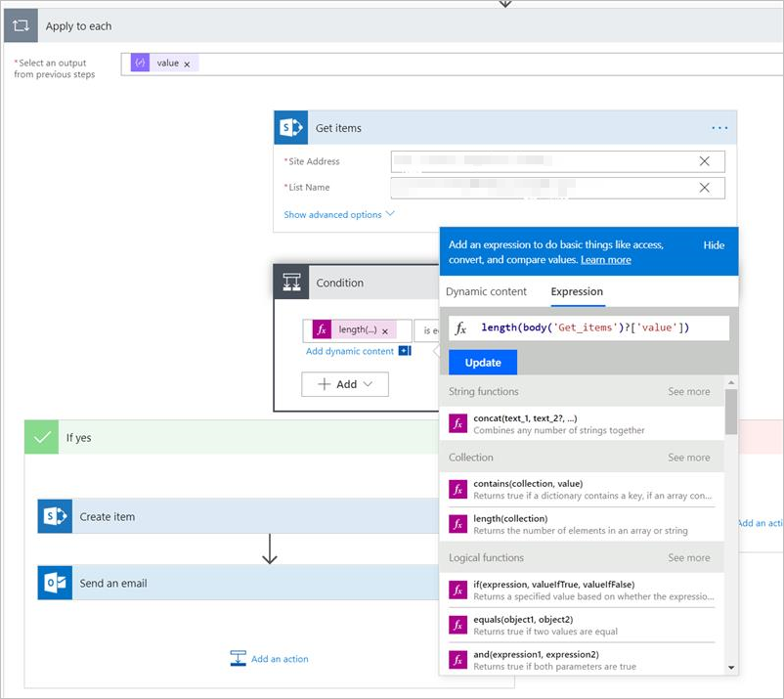This screenshot has width=784, height=699.
Task: Click the Outlook icon on Send an email
Action: point(55,583)
